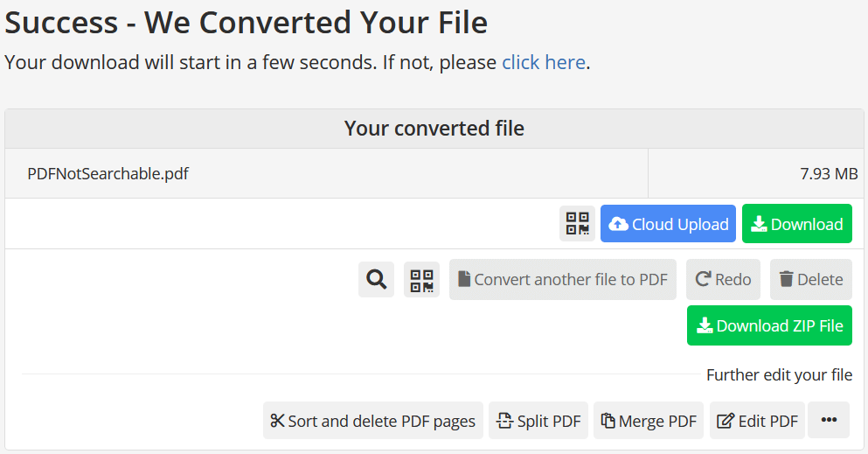Screen dimensions: 868x454
Task: Choose the Split PDF tool
Action: (538, 421)
